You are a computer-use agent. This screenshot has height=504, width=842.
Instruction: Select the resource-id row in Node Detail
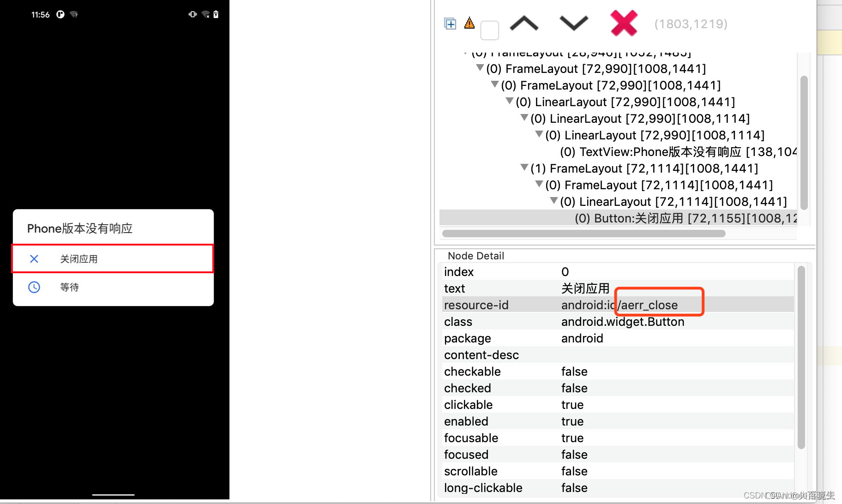point(618,305)
